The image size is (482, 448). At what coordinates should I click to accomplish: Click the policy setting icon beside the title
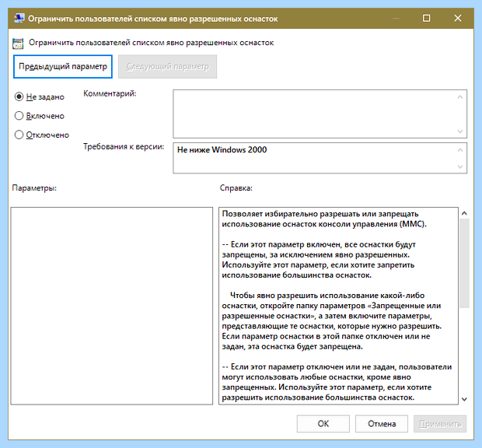click(x=18, y=44)
